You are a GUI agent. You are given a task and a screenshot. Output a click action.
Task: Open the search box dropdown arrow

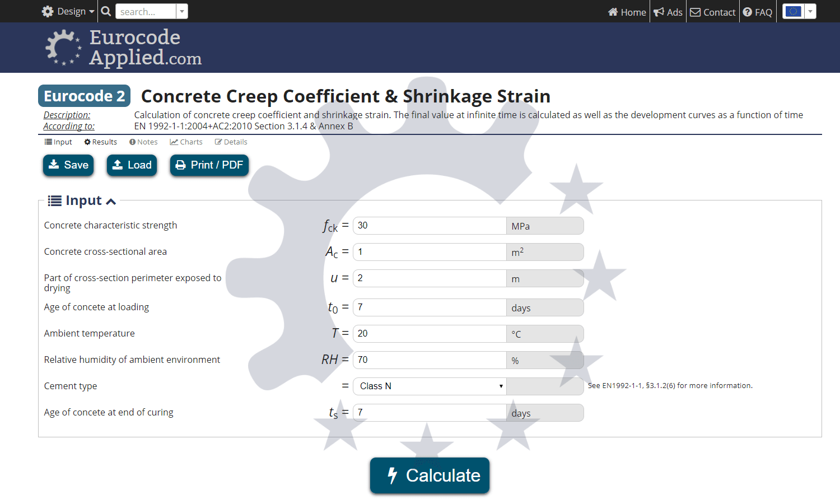click(182, 11)
